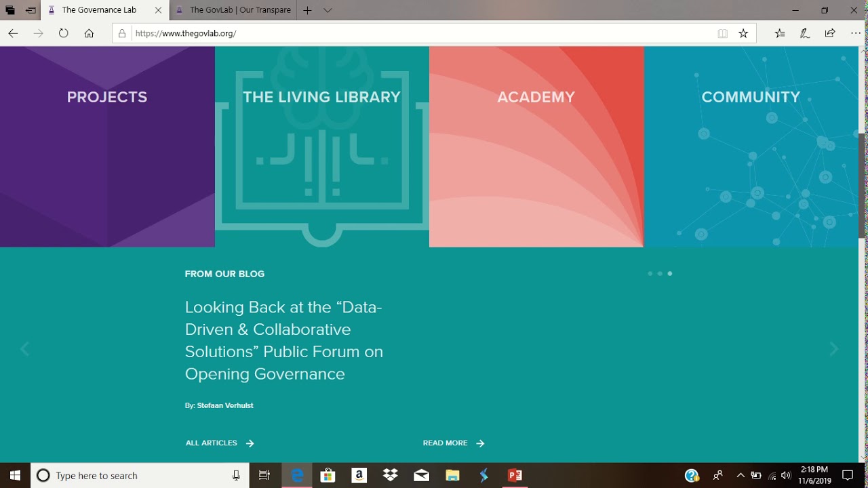Open reading view in address bar
Viewport: 868px width, 488px height.
pos(723,33)
